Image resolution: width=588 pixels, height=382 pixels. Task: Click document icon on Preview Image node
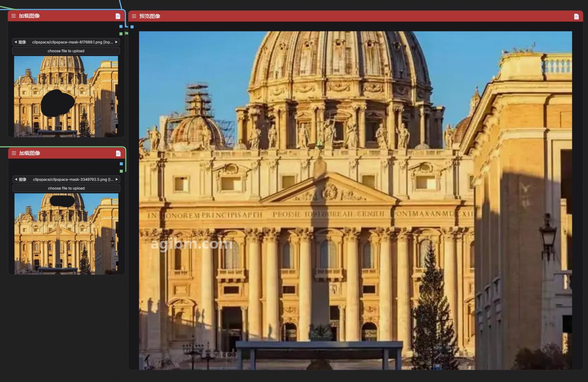576,16
